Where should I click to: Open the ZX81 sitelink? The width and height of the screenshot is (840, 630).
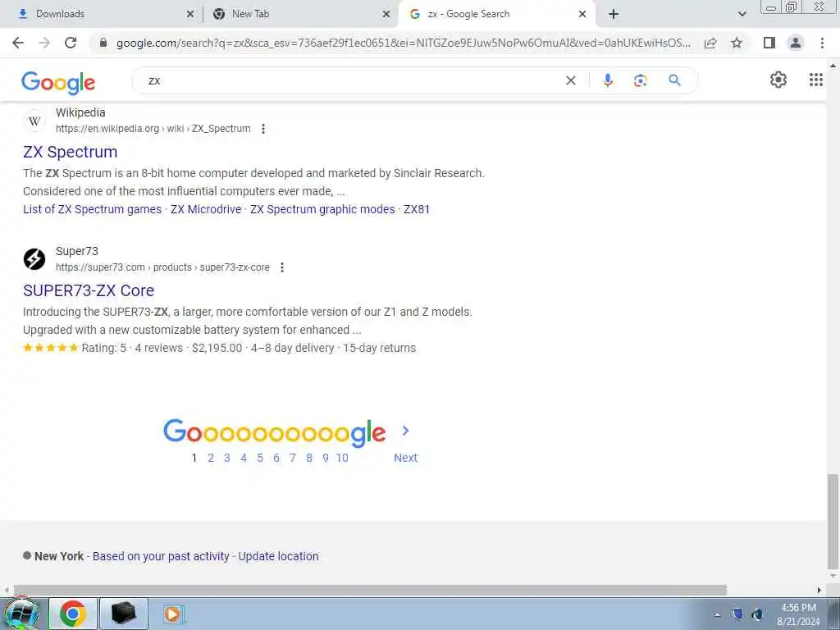click(417, 209)
